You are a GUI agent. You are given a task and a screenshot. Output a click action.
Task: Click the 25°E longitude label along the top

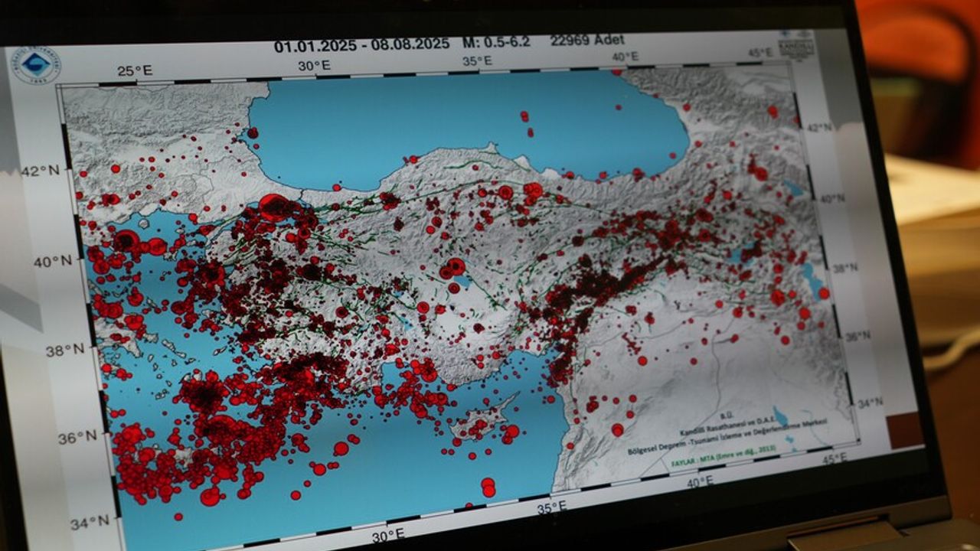(135, 71)
